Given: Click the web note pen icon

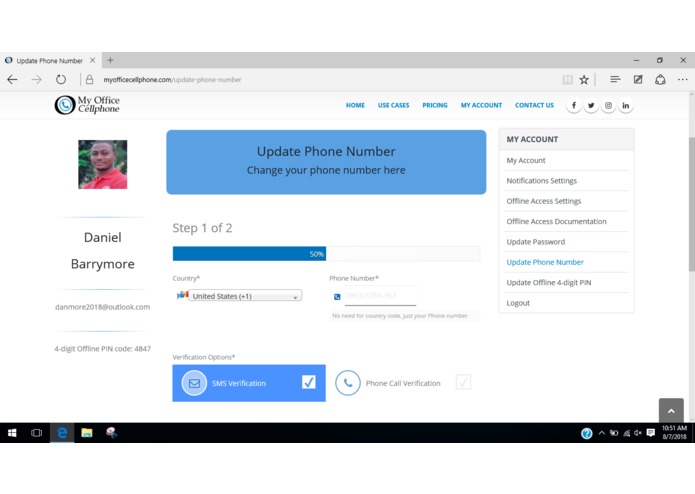Looking at the screenshot, I should (638, 80).
